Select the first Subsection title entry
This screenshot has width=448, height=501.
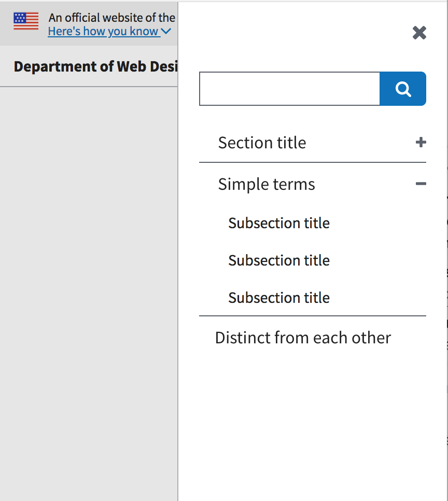[279, 223]
